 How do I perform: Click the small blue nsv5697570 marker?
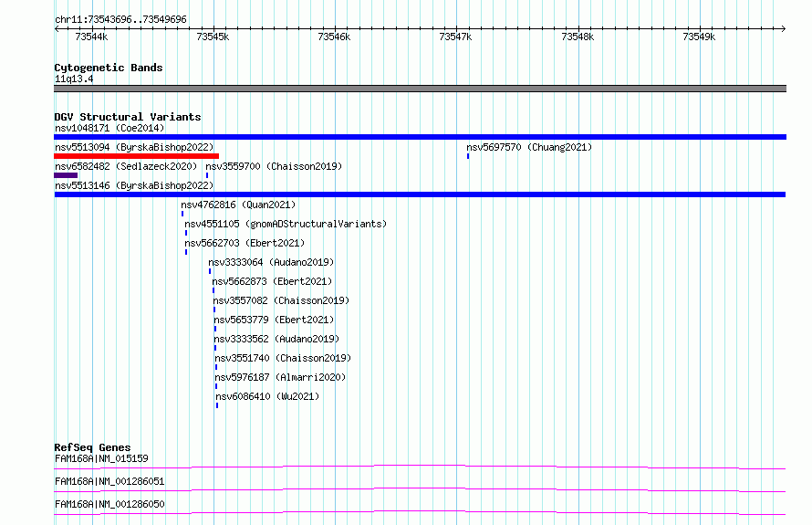click(468, 156)
